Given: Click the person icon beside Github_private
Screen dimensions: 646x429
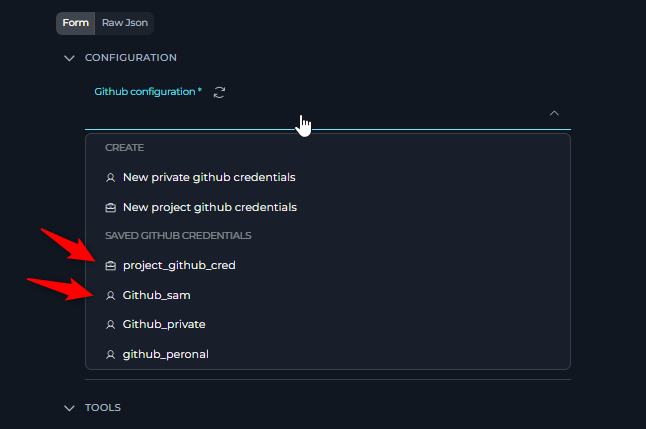Looking at the screenshot, I should (x=110, y=325).
